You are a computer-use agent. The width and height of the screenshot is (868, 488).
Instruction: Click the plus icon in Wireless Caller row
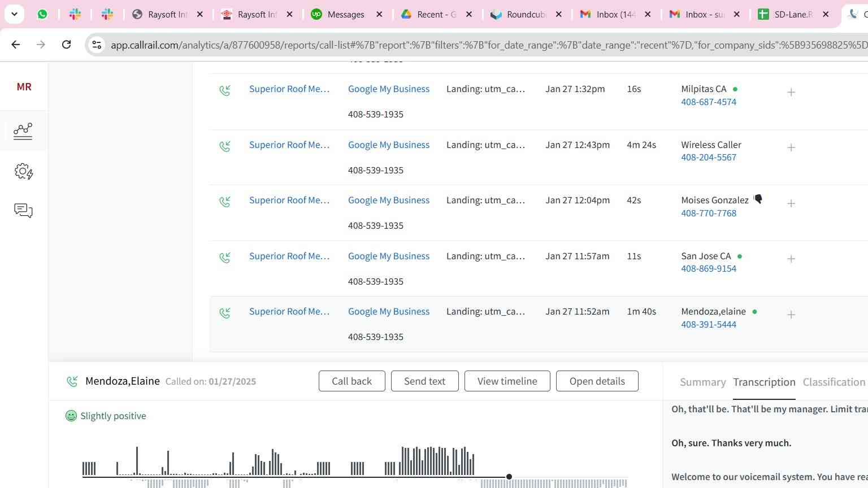791,147
